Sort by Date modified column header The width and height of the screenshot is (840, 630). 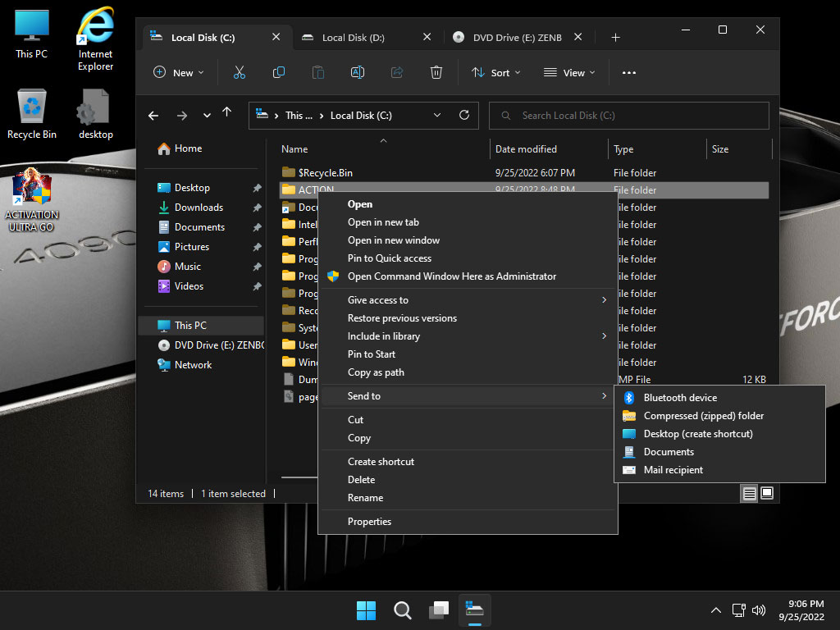[x=548, y=149]
